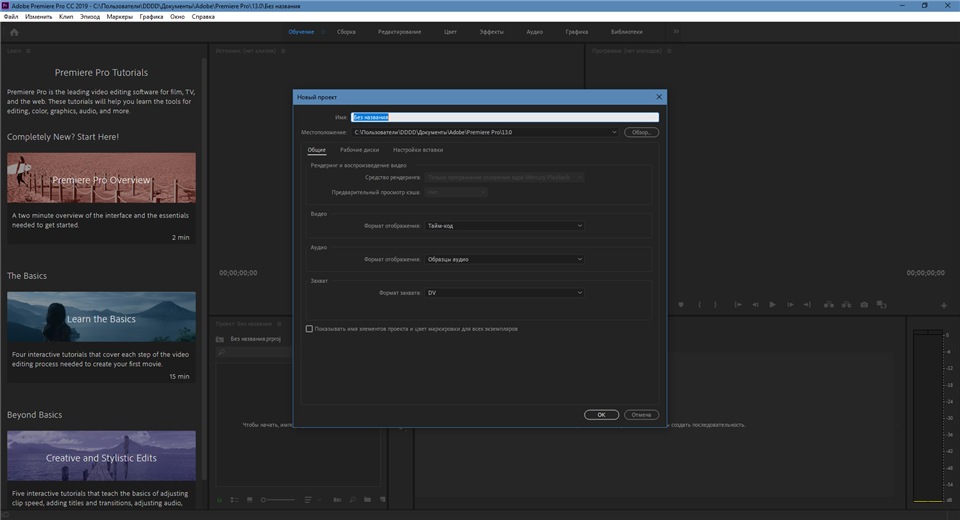Switch to the Рабочие диски tab

[x=359, y=150]
